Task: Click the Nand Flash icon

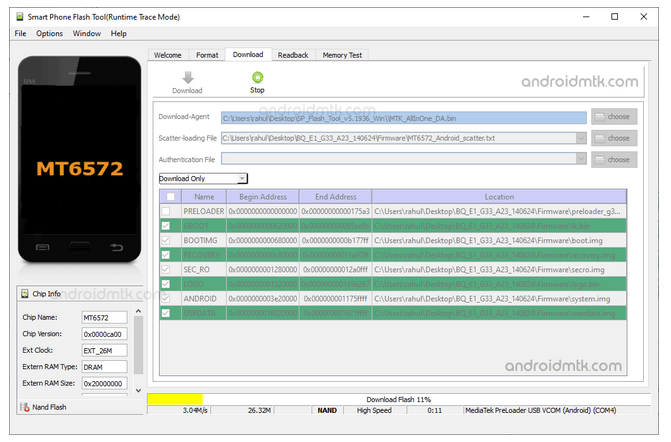Action: click(25, 407)
